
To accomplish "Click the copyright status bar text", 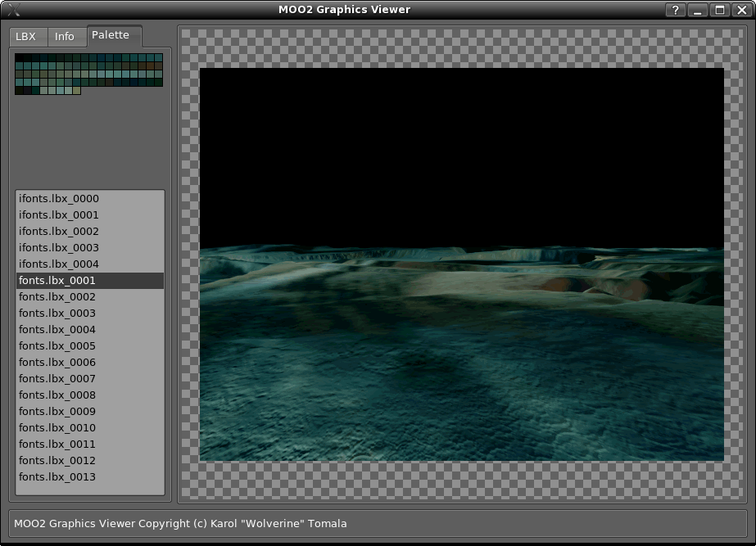I will click(180, 524).
